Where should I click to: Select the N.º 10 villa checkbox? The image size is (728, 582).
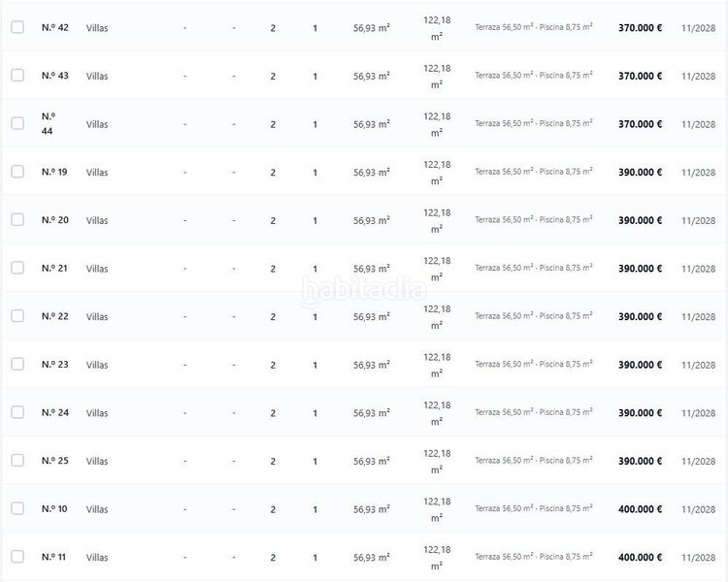click(17, 508)
